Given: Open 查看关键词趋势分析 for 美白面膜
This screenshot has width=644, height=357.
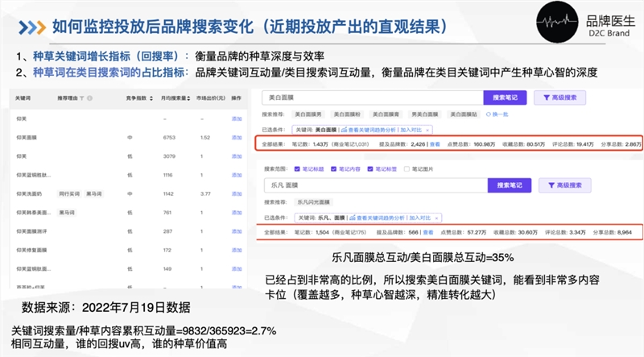Looking at the screenshot, I should [372, 130].
